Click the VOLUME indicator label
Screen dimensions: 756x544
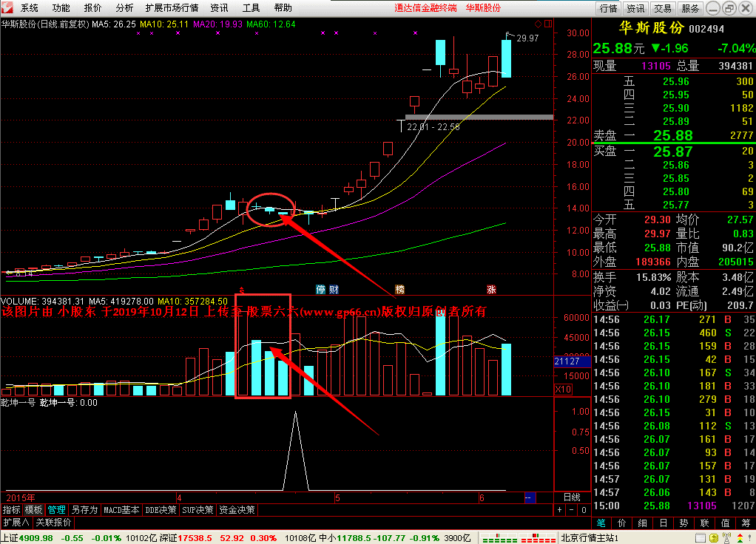18,301
